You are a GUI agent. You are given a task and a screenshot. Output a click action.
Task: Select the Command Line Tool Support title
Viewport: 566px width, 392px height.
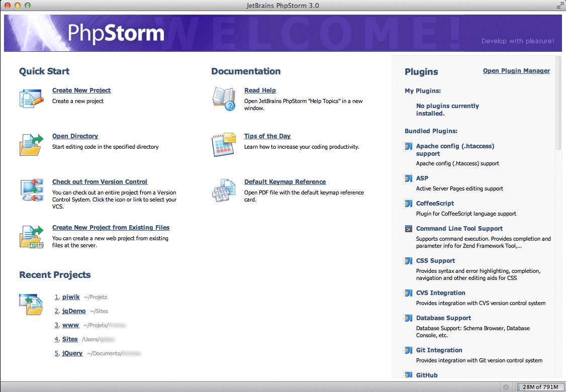point(459,229)
